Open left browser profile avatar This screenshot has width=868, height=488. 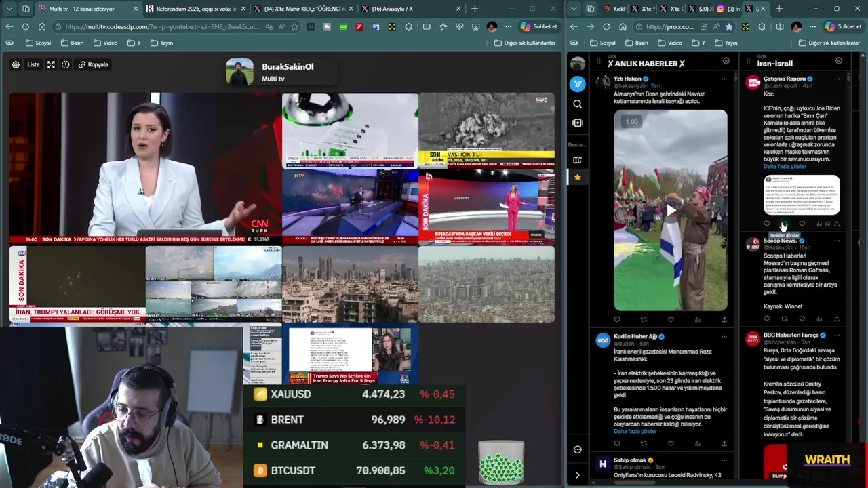492,26
